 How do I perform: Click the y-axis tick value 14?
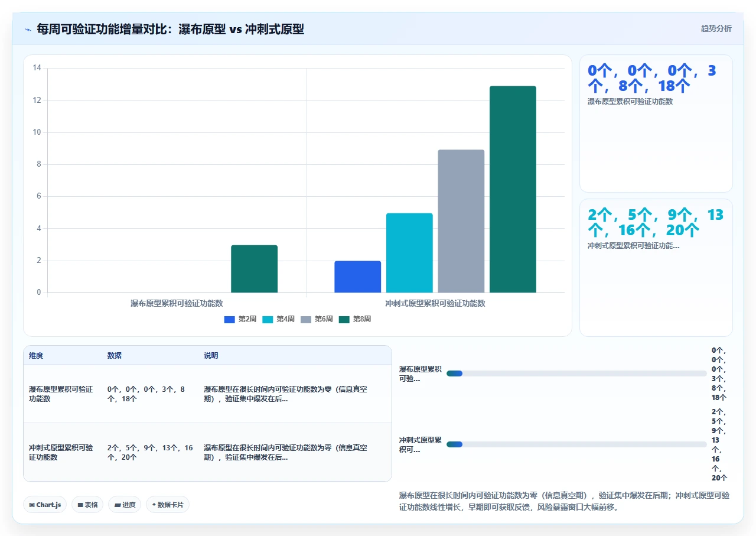click(x=37, y=69)
